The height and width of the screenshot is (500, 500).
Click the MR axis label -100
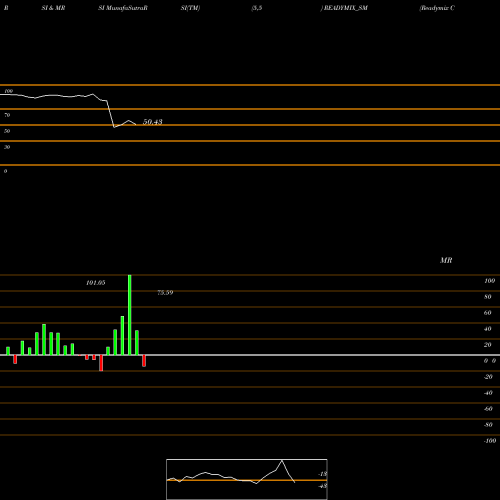click(490, 441)
